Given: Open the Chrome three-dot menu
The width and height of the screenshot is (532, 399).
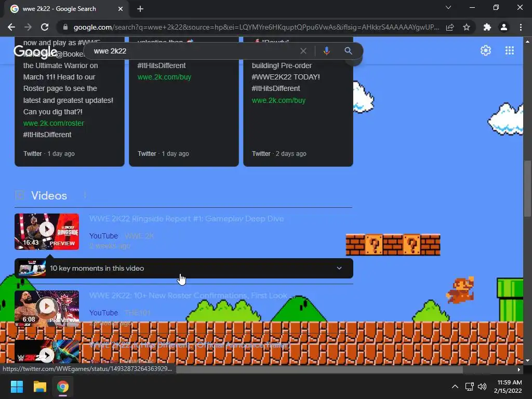Looking at the screenshot, I should 521,27.
